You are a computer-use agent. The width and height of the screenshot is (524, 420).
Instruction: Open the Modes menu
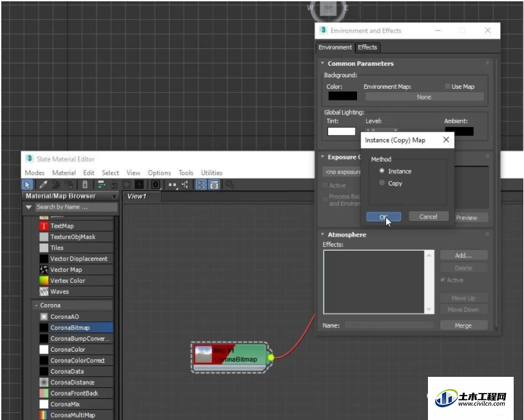click(35, 173)
